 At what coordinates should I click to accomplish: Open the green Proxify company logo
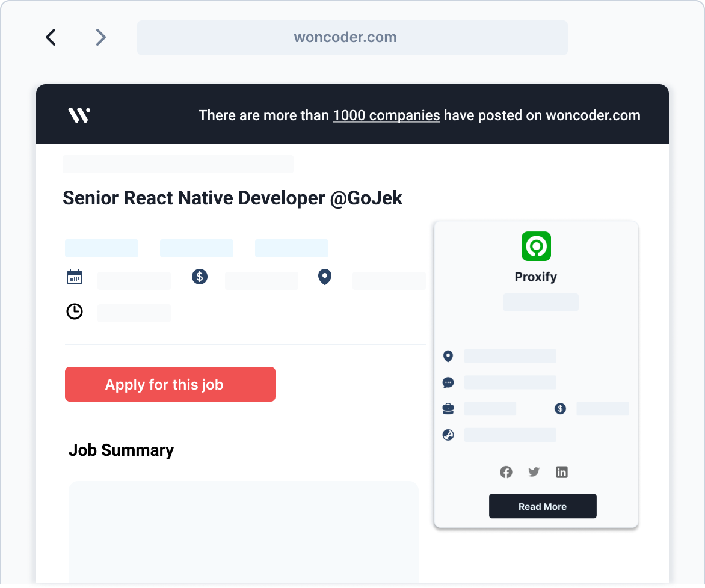click(536, 247)
